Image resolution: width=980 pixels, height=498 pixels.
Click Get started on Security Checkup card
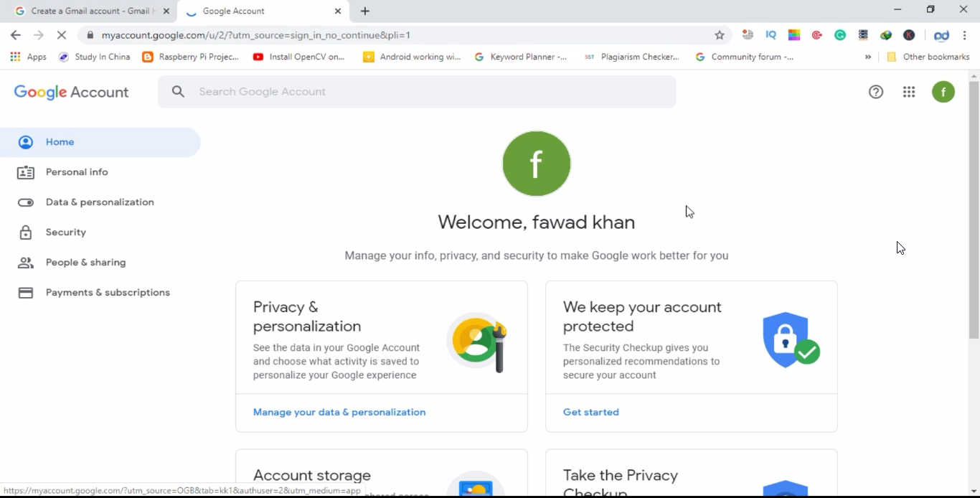point(591,412)
